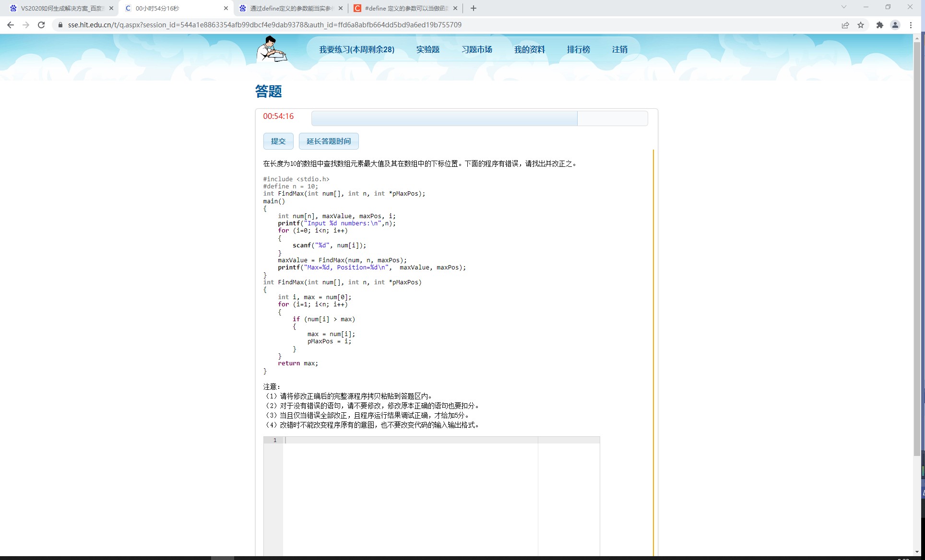The image size is (925, 560).
Task: Open the extensions puzzle icon
Action: pyautogui.click(x=879, y=25)
